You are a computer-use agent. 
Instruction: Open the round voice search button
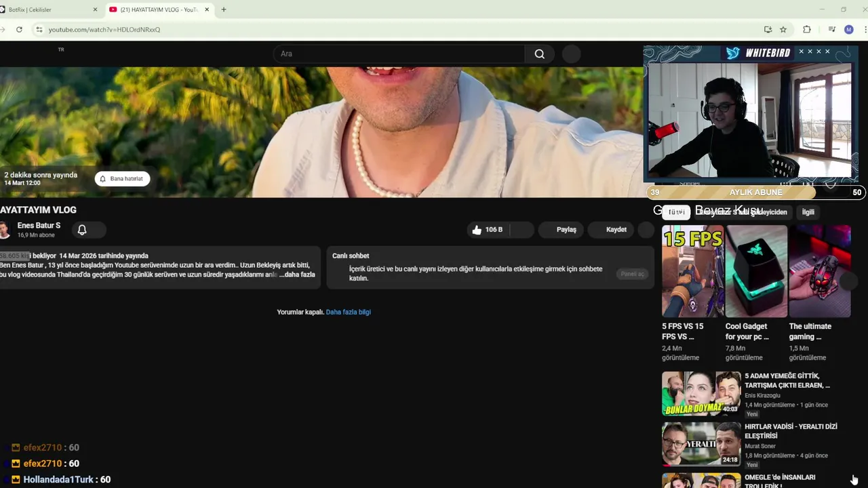572,54
